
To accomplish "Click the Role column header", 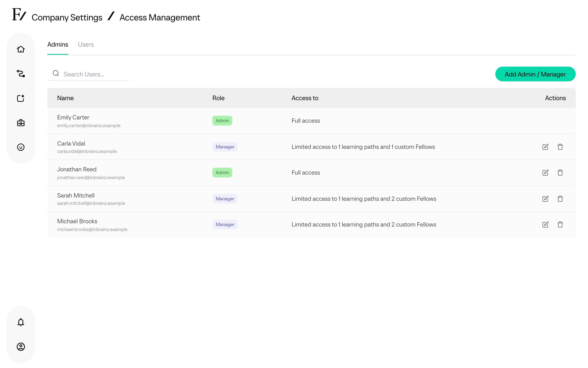I will (x=218, y=98).
